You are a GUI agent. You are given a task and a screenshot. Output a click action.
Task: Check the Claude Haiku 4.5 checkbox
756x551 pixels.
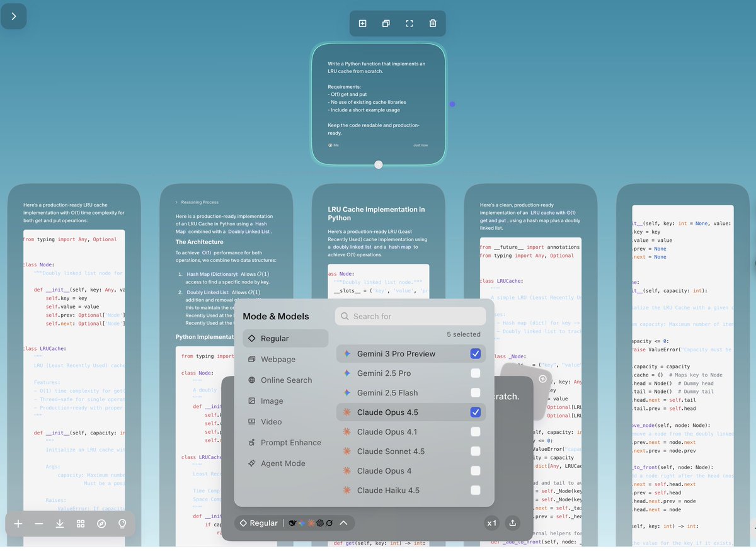476,491
